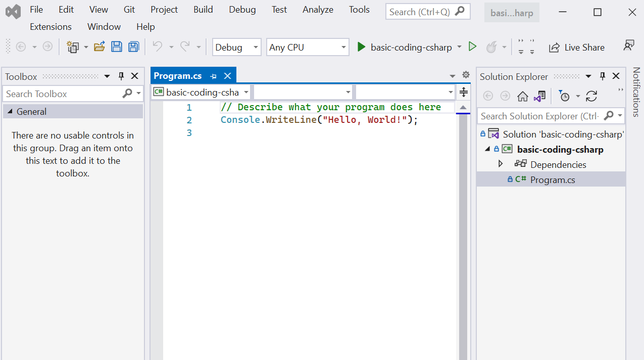This screenshot has height=360, width=644.
Task: Click the Save All icon
Action: pyautogui.click(x=133, y=47)
